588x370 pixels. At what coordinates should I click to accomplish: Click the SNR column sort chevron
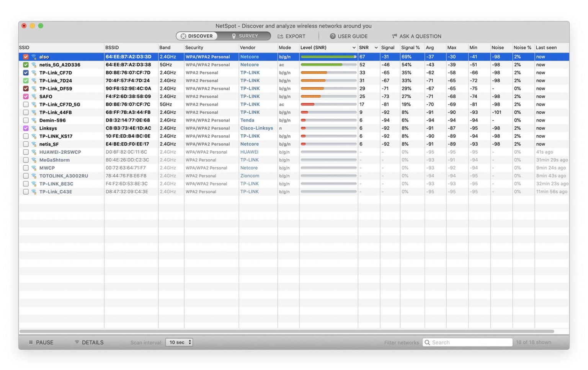[376, 47]
